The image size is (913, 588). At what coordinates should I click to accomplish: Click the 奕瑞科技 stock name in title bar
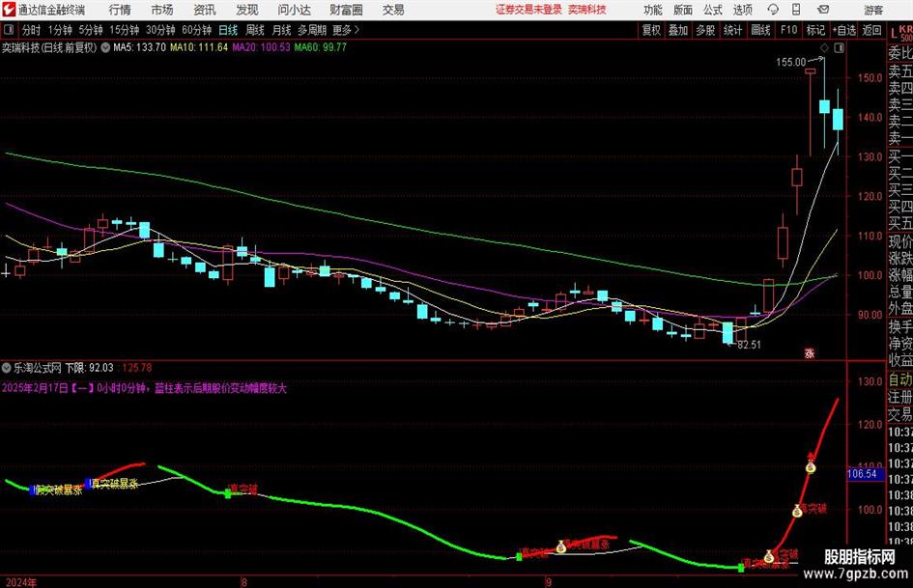[587, 10]
